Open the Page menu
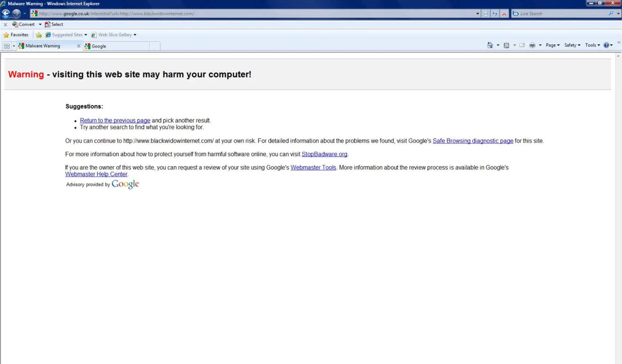This screenshot has width=622, height=364. pos(552,45)
